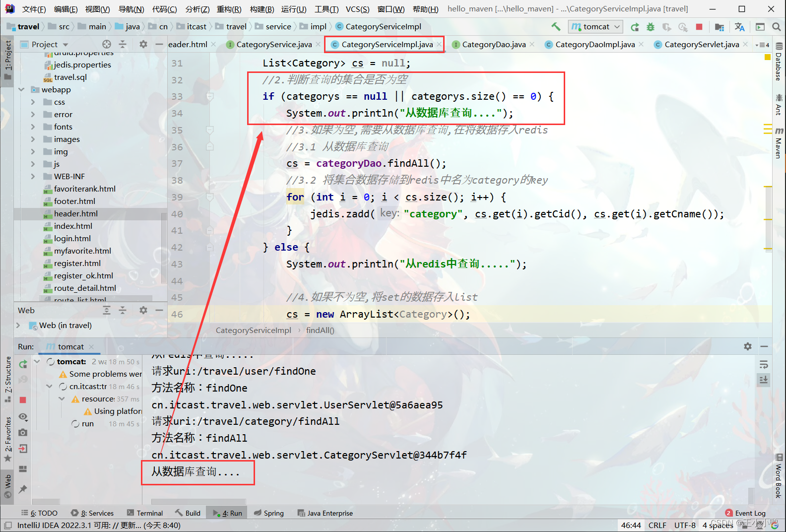Stop the running process in the main toolbar

[x=699, y=27]
